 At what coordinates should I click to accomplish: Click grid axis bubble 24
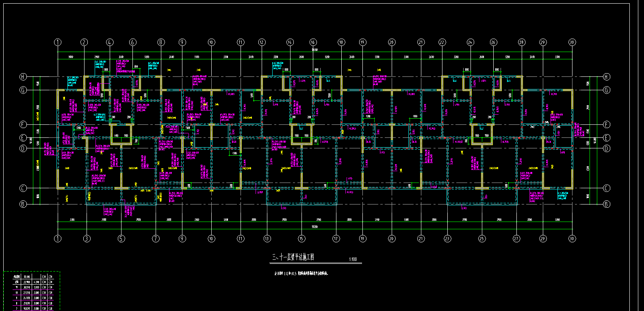point(471,42)
